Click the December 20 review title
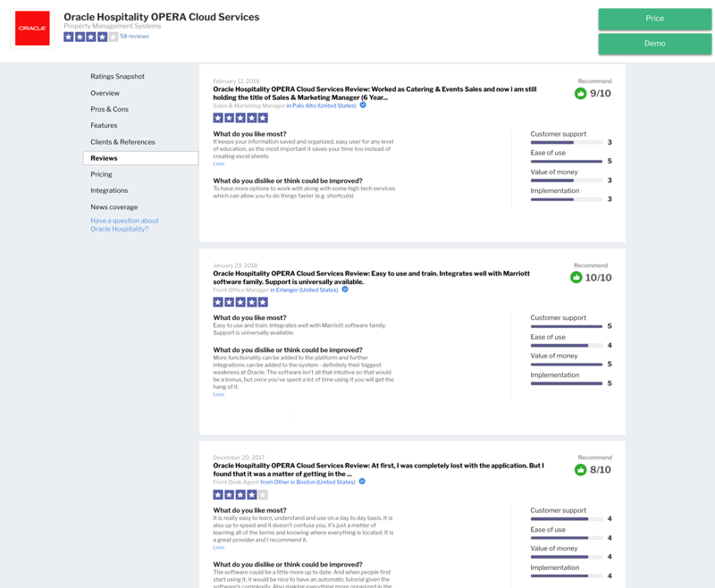 [378, 469]
